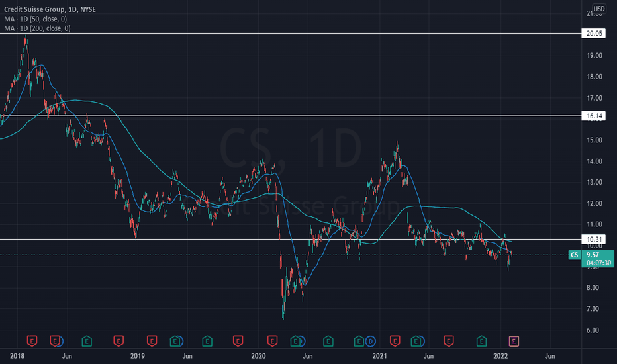The width and height of the screenshot is (617, 364).
Task: Click the 04:07:30 bar countdown timer
Action: pos(598,263)
